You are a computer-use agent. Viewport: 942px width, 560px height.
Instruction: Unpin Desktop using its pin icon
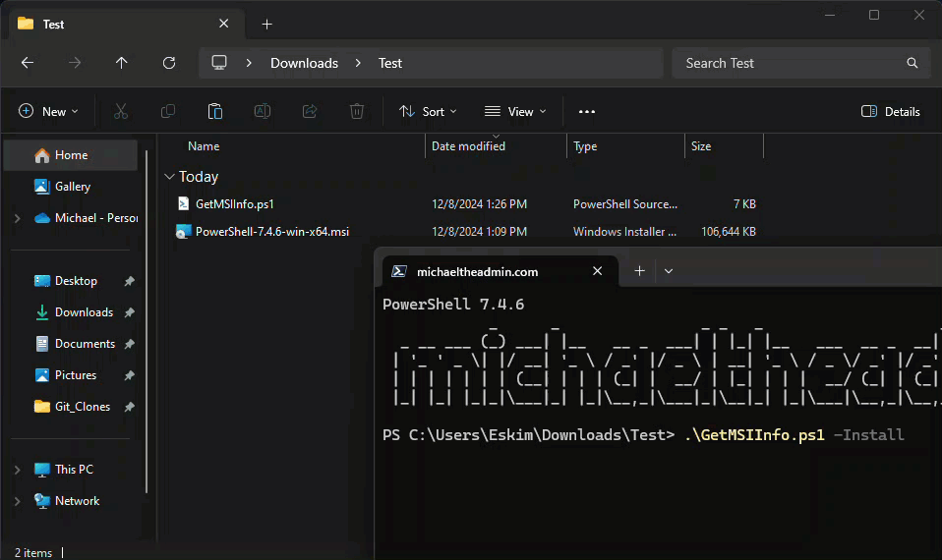(129, 281)
